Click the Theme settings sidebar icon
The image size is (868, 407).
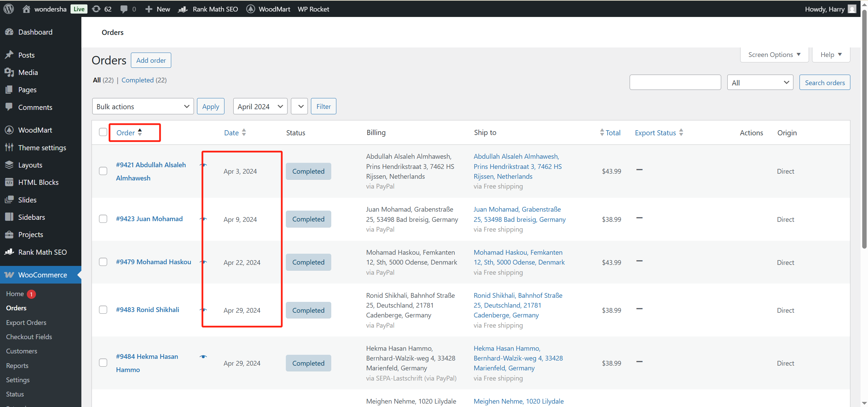(10, 147)
